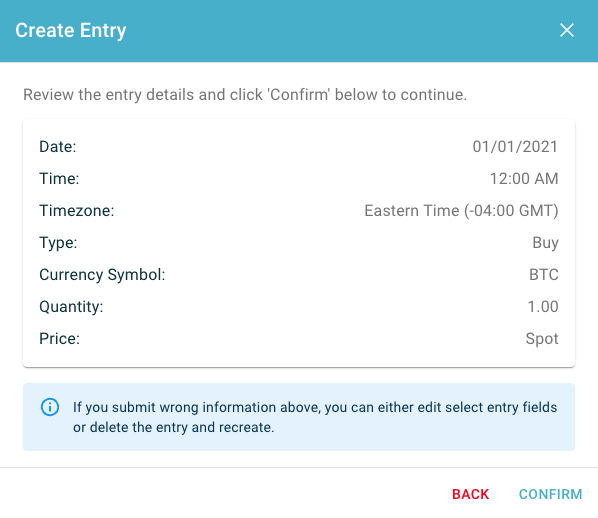This screenshot has width=598, height=518.
Task: Select the Eastern Time (-04:00 GMT) value
Action: (461, 211)
